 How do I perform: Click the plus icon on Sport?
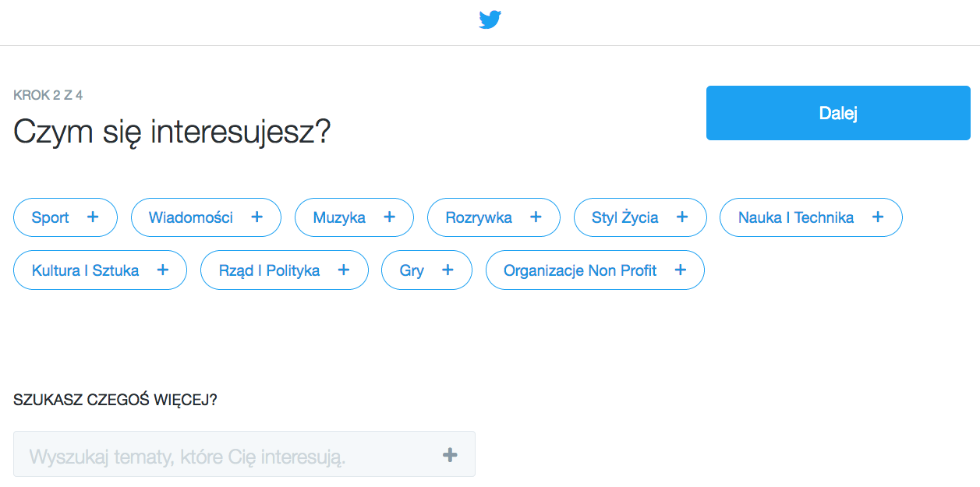click(93, 217)
